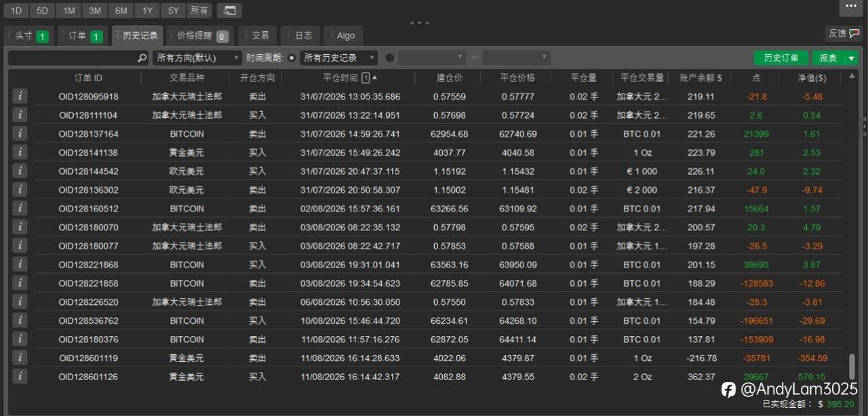Open info for order OID128601119
Viewport: 868px width, 416px height.
(20, 358)
